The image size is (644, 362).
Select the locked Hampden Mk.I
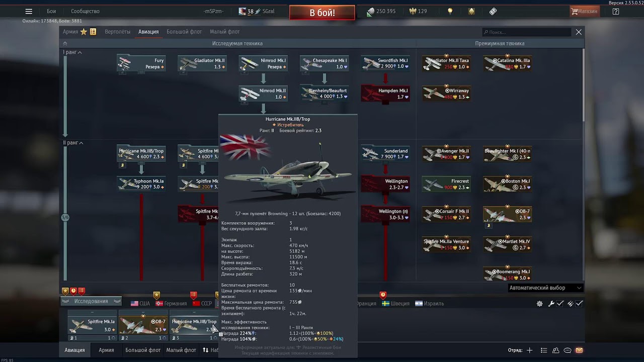point(385,94)
